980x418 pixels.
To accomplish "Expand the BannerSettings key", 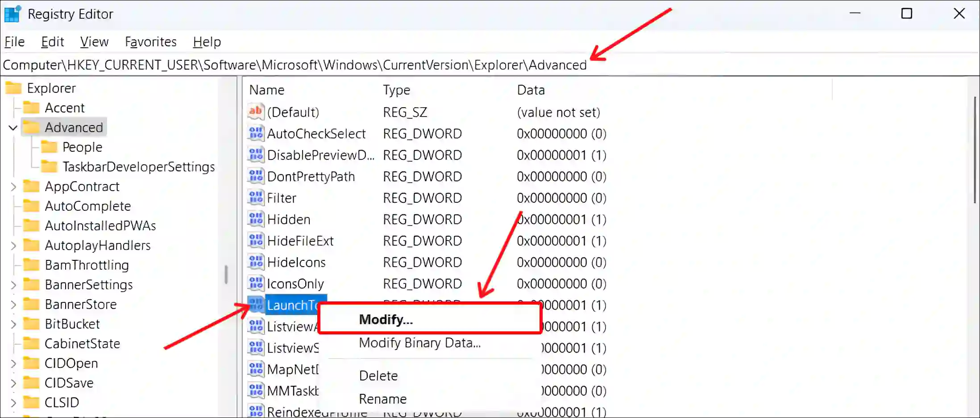I will pyautogui.click(x=13, y=285).
